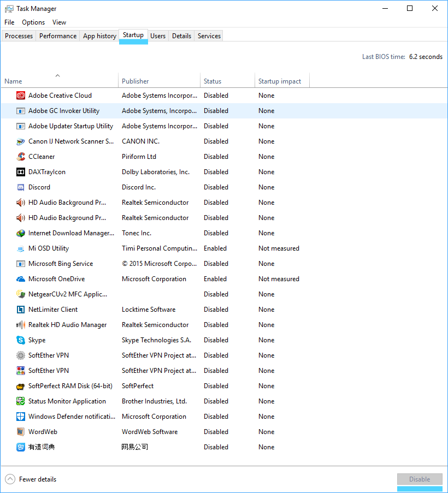The image size is (448, 493).
Task: Click the Last BIOS time value
Action: click(426, 57)
